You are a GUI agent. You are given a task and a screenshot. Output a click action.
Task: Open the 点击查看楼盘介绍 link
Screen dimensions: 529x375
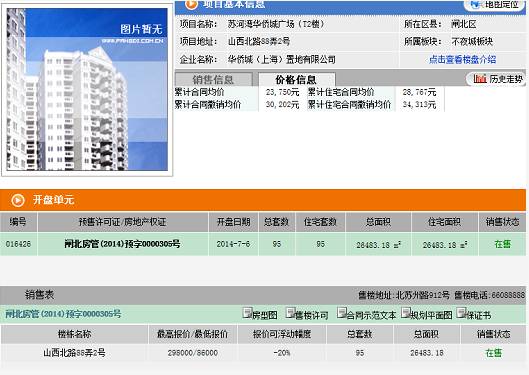462,60
